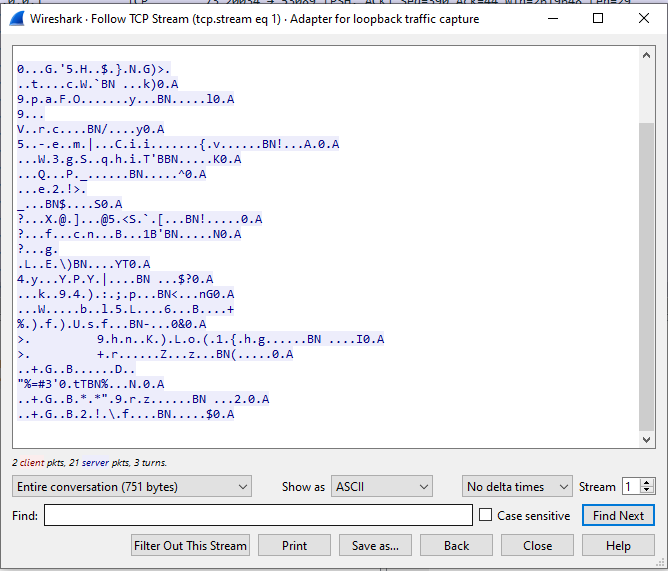Screen dimensions: 668x571
Task: Open the Entire conversation (751 bytes) dropdown
Action: (132, 487)
